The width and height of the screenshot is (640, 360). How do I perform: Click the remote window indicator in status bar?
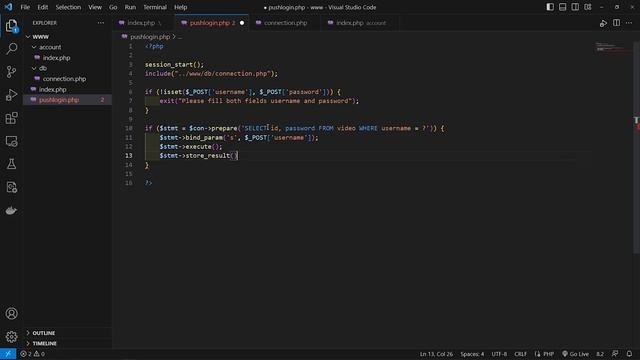(x=8, y=354)
